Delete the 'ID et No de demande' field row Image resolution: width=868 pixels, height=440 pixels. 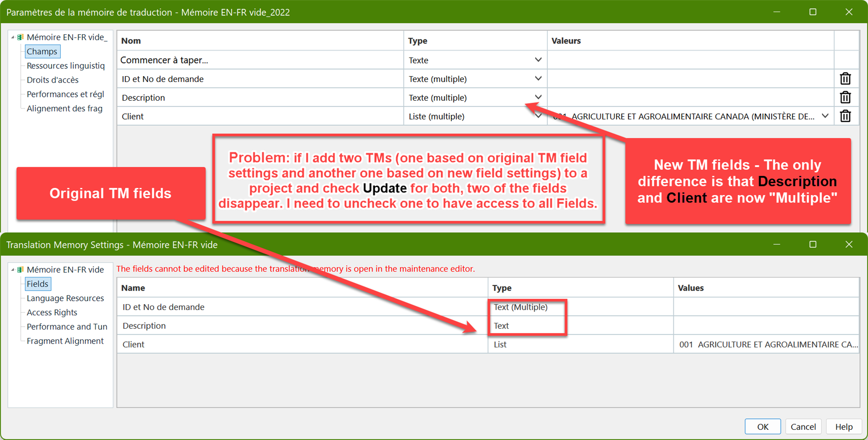point(845,79)
